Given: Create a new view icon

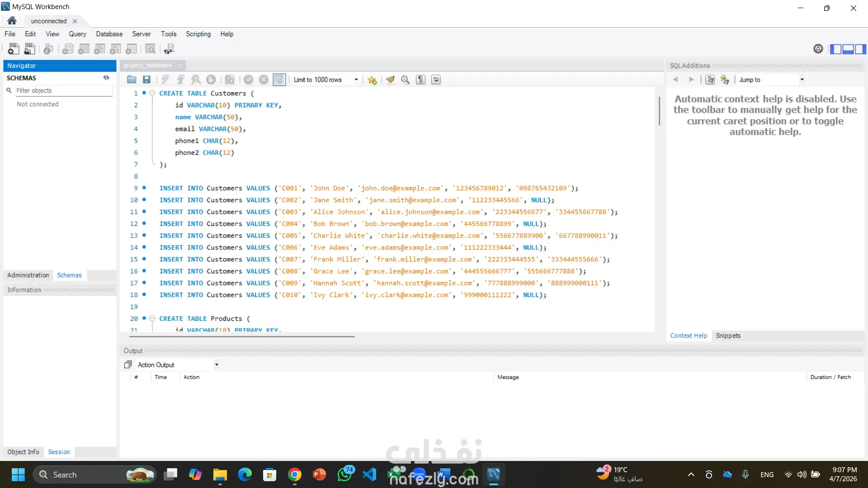Looking at the screenshot, I should tap(99, 49).
